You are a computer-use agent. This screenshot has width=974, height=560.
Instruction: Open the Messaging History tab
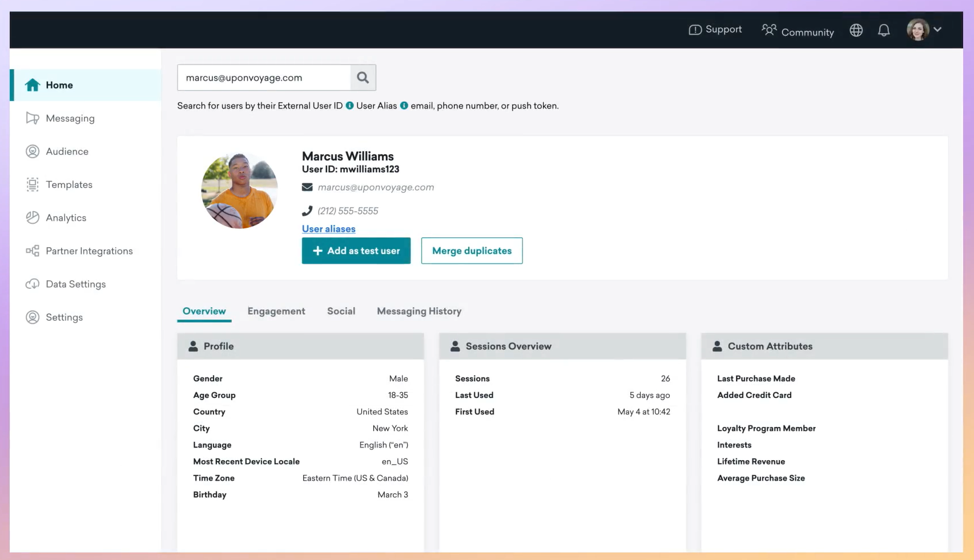click(x=419, y=311)
